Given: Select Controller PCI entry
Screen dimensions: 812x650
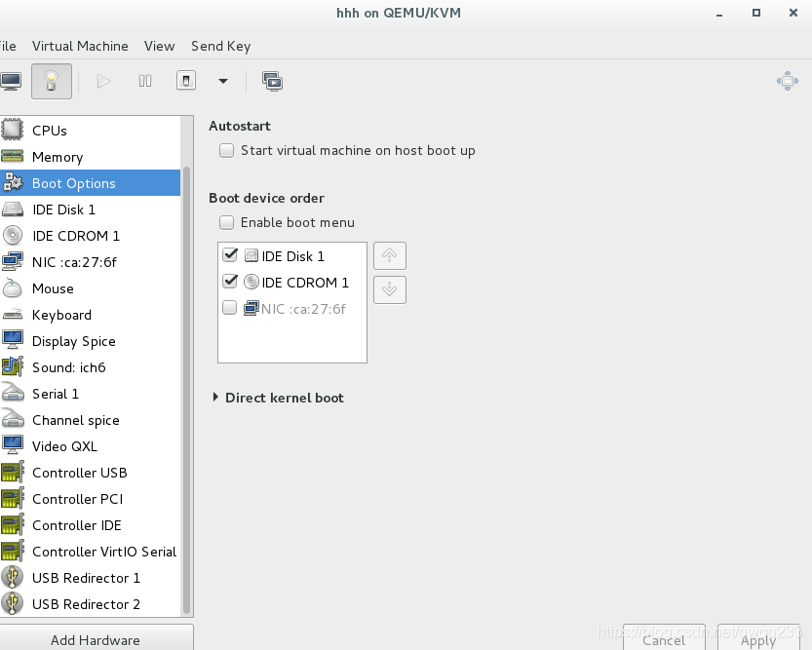Looking at the screenshot, I should click(x=90, y=499).
